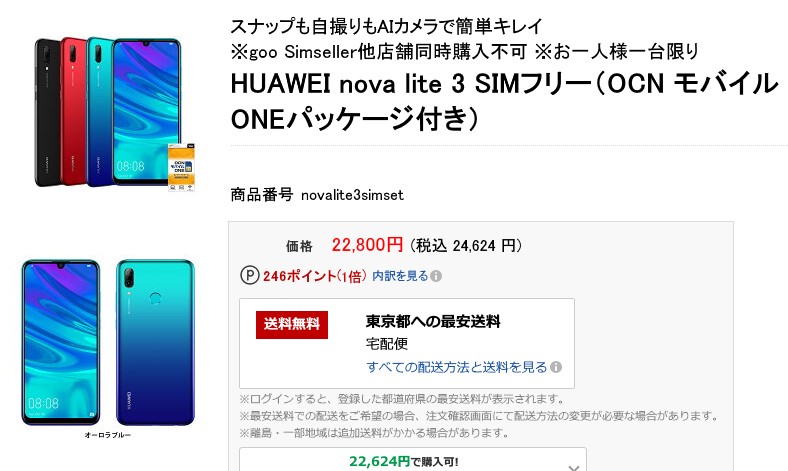The height and width of the screenshot is (471, 788).
Task: Click the info icon beside すべての配送方法と送料を見る
Action: click(556, 367)
